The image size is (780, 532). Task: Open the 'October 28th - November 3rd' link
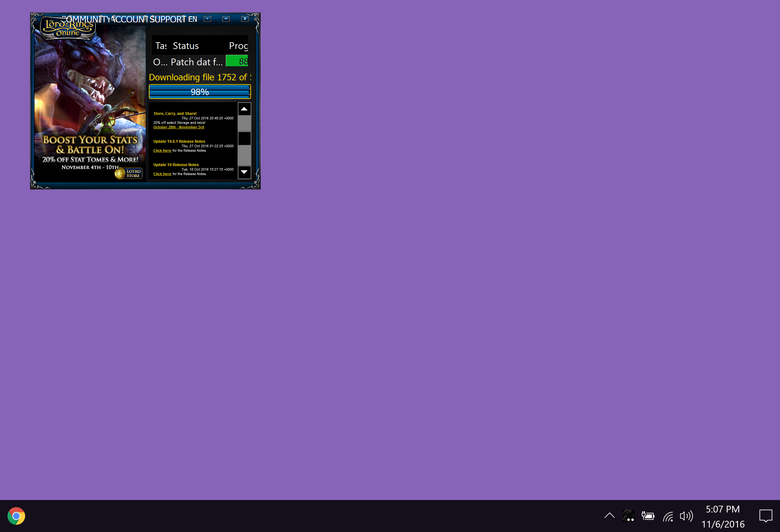tap(179, 127)
